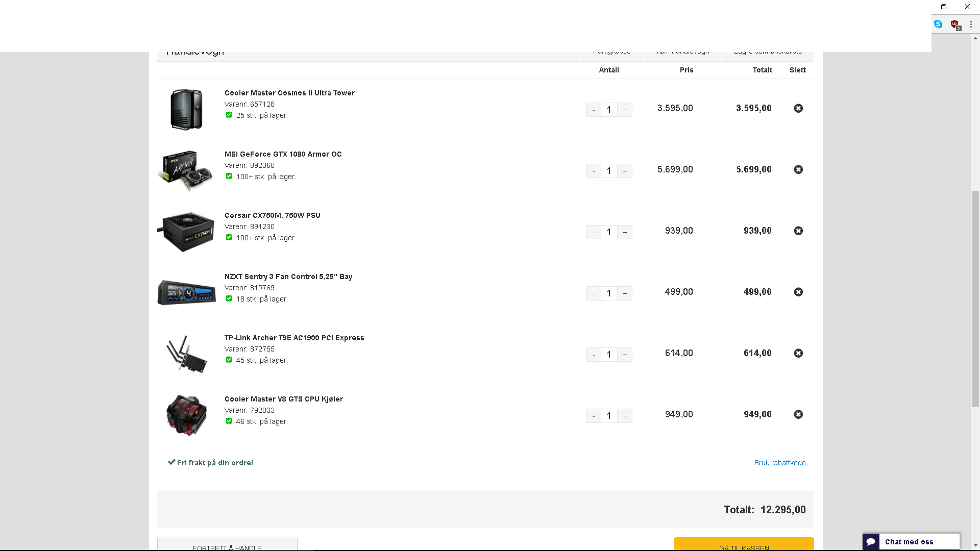Open Cooler Master V8 GTS CPU Kjøler link
Screen dimensions: 980x551
click(x=284, y=399)
